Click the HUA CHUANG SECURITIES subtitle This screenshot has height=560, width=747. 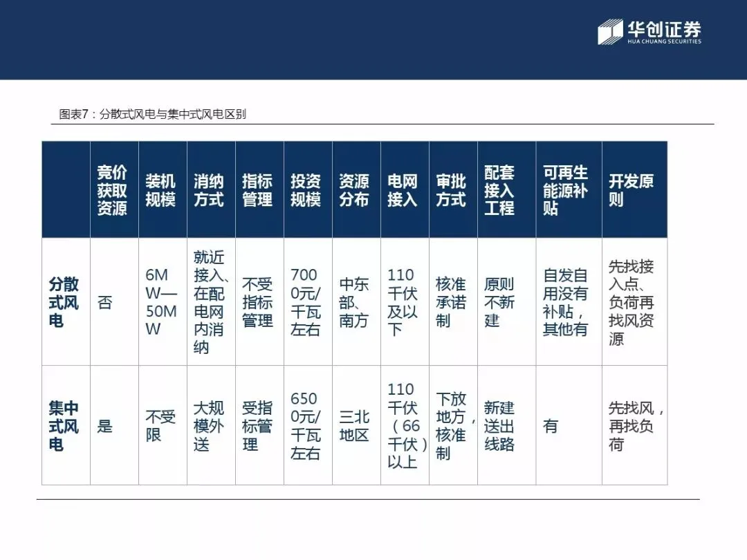(x=664, y=41)
